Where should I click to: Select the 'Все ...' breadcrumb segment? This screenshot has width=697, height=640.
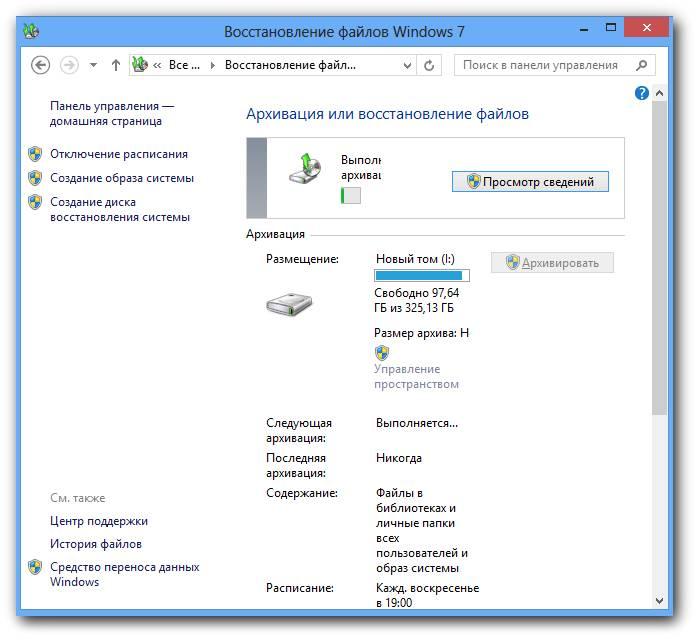184,65
